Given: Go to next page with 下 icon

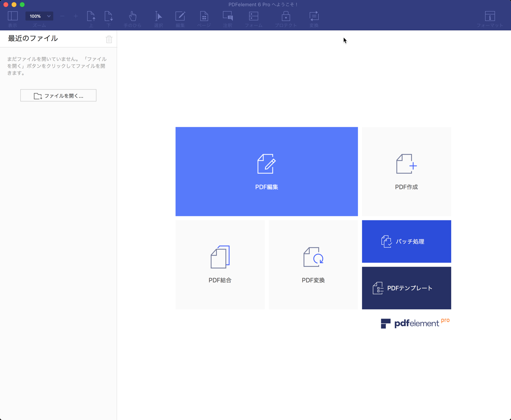Looking at the screenshot, I should [108, 16].
